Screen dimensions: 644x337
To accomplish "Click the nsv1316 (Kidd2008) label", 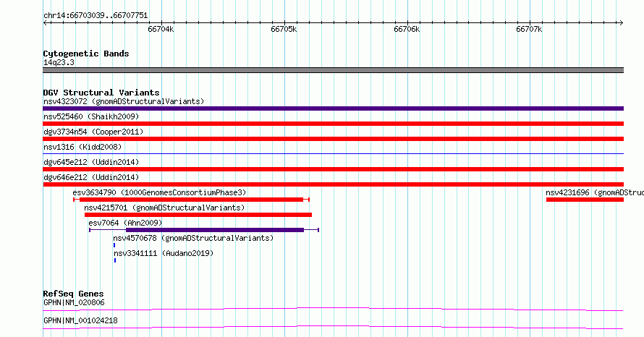I will point(82,147).
